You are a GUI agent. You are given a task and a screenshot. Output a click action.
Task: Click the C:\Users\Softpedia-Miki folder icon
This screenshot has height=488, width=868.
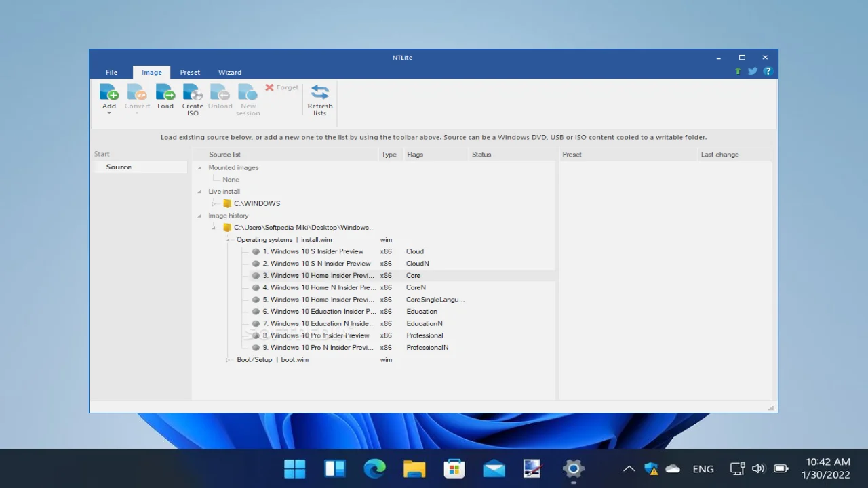click(x=227, y=228)
